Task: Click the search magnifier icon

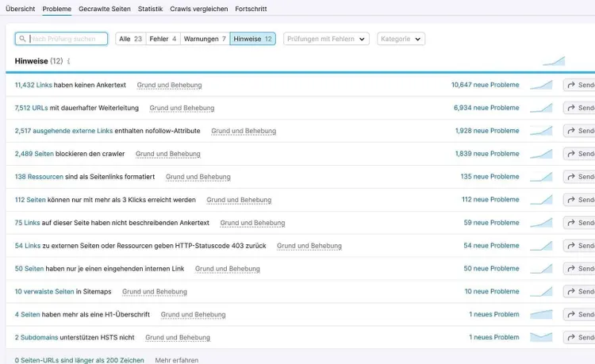Action: coord(22,39)
